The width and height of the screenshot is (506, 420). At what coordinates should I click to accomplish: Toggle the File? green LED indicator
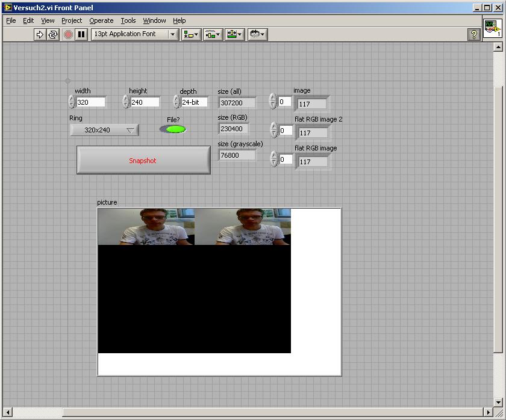pyautogui.click(x=174, y=129)
